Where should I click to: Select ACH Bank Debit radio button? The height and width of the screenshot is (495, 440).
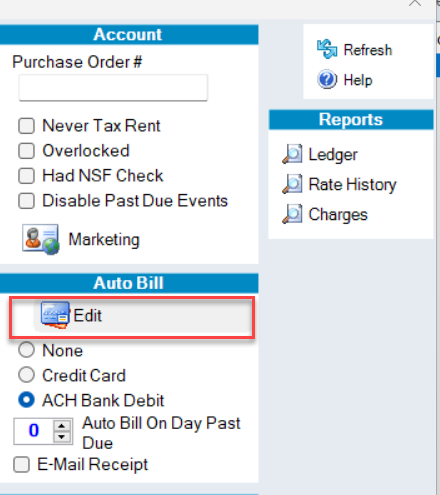tap(26, 400)
